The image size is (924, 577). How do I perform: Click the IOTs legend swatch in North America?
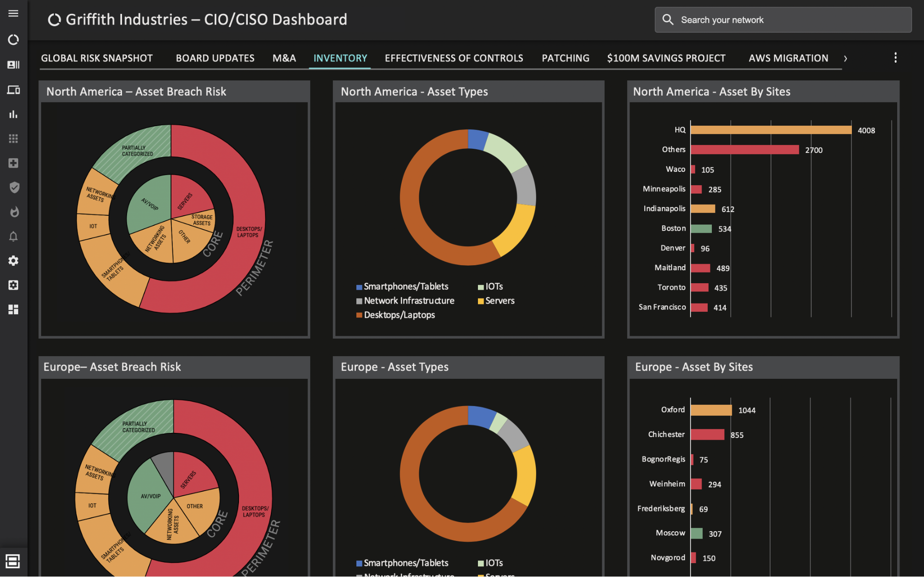tap(481, 287)
